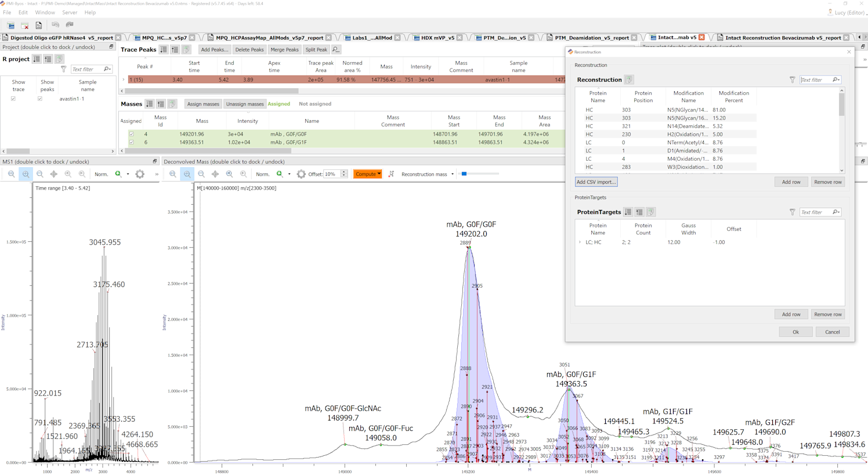Viewport: 868px width, 475px height.
Task: Click the delete project icon with red X
Action: coord(25,26)
